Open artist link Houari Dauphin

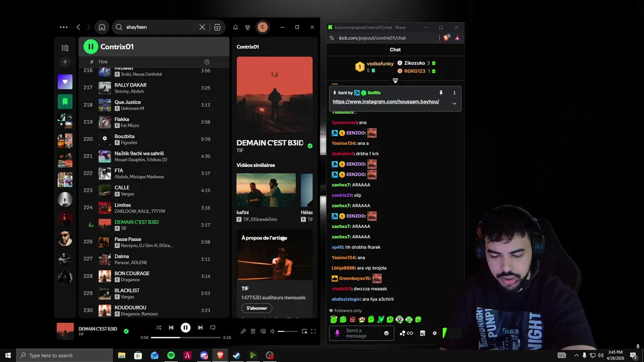click(130, 160)
